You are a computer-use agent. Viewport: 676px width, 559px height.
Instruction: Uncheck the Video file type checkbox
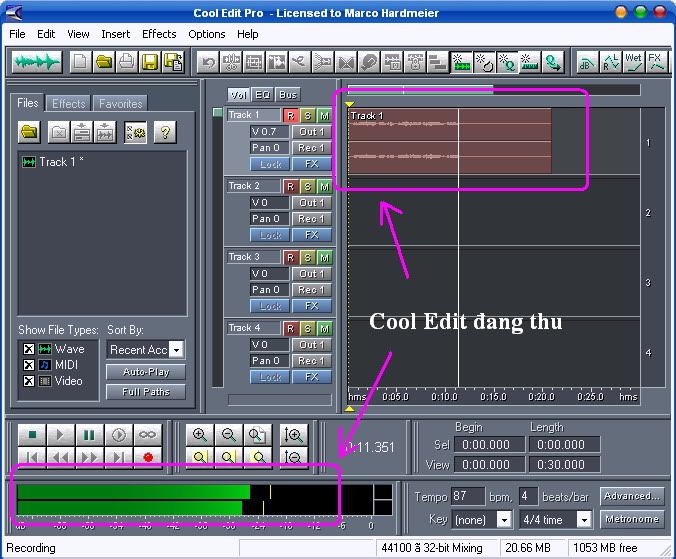tap(28, 381)
